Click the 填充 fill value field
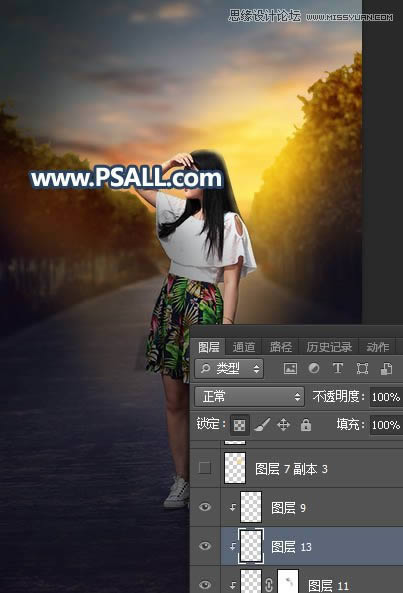Viewport: 403px width, 593px height. click(386, 425)
